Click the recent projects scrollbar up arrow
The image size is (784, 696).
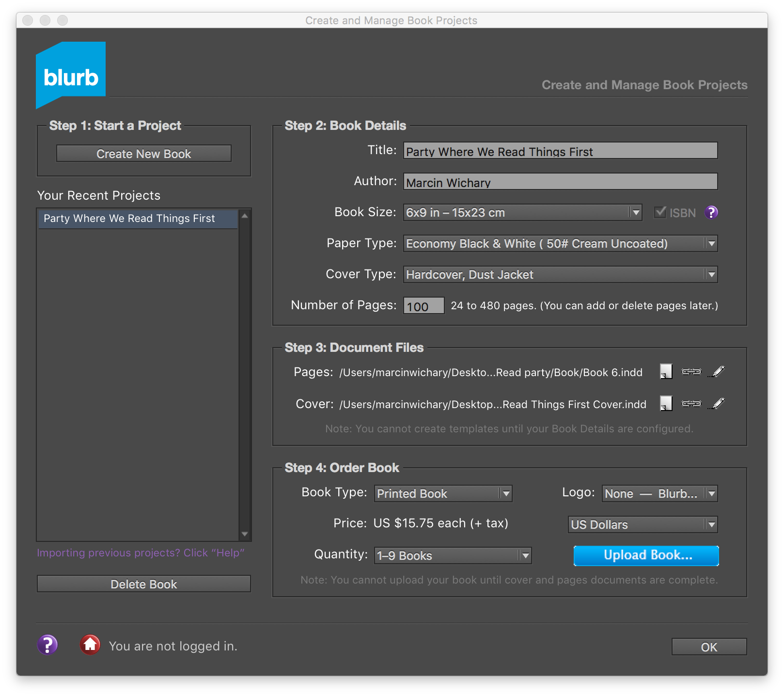click(x=245, y=216)
